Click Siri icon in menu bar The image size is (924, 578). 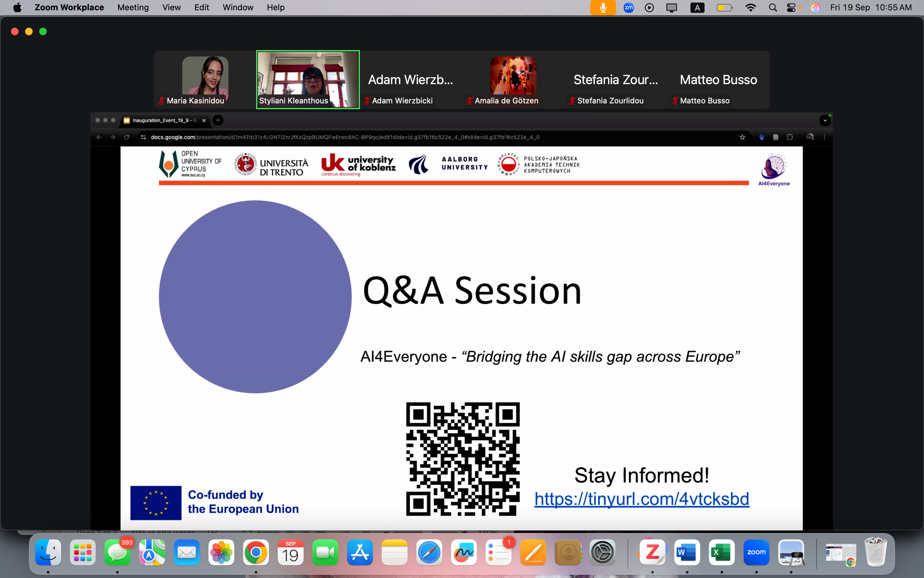click(815, 8)
